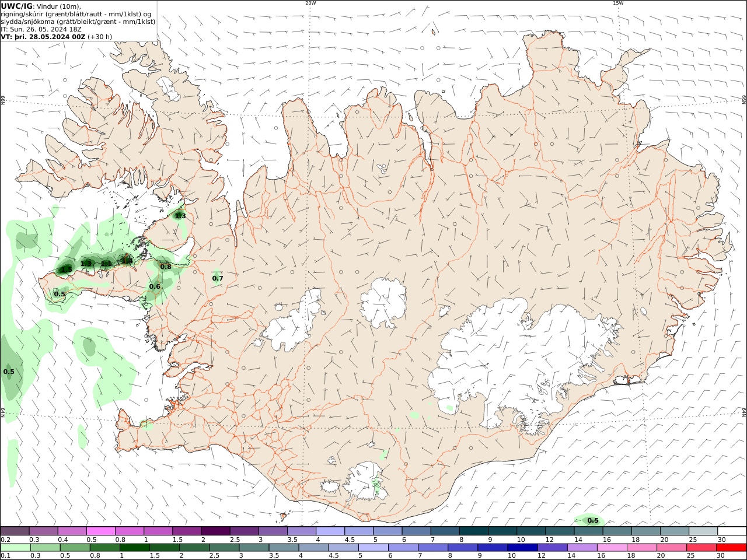The width and height of the screenshot is (747, 560).
Task: Choose the bottom-row swatch labeled 2.5
Action: click(x=224, y=547)
